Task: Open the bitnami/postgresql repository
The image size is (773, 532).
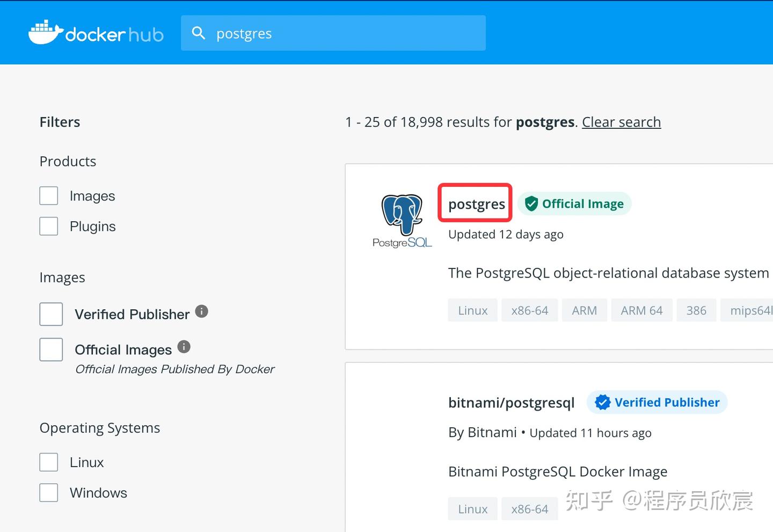Action: click(x=511, y=402)
